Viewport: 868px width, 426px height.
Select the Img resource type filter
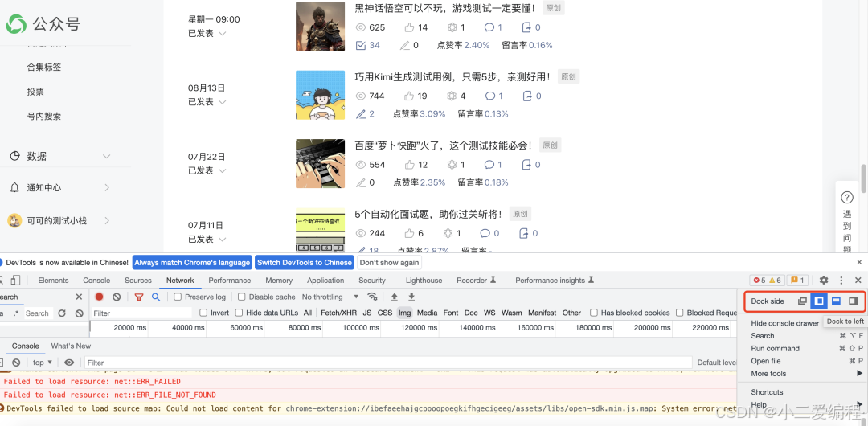tap(404, 313)
